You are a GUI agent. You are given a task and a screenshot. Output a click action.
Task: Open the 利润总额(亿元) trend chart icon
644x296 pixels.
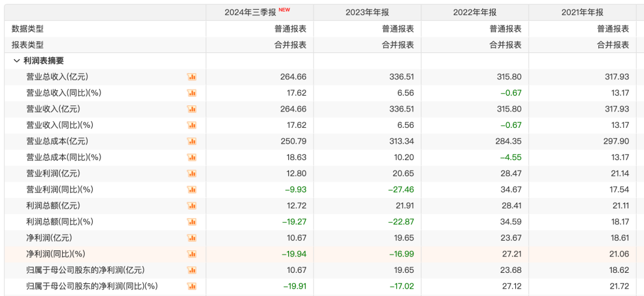point(191,206)
